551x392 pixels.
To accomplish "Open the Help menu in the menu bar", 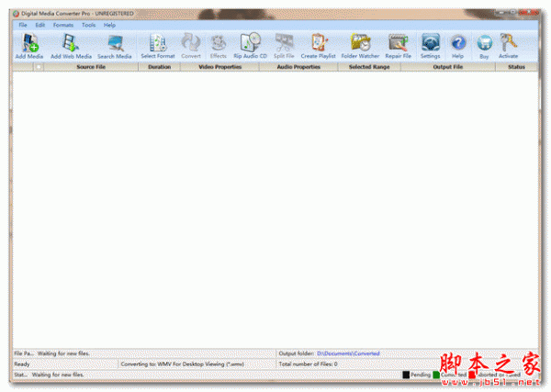I will click(109, 25).
